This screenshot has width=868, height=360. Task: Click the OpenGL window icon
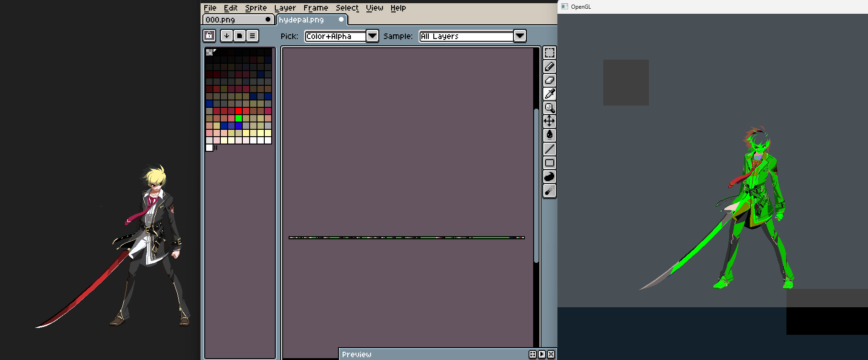point(564,6)
